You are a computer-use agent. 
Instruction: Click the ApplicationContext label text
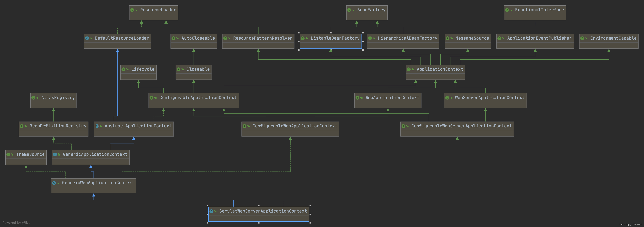(440, 69)
